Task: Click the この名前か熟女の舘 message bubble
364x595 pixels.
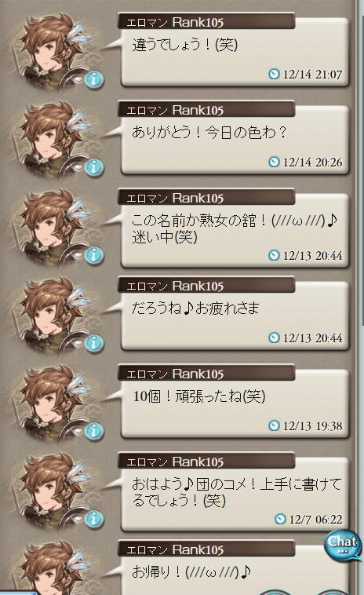Action: click(235, 233)
